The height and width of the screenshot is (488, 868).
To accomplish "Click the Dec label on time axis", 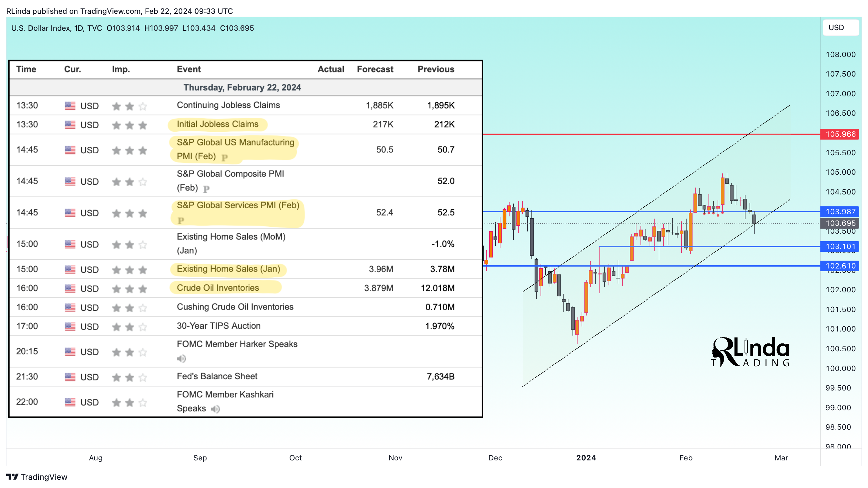I will (x=495, y=458).
